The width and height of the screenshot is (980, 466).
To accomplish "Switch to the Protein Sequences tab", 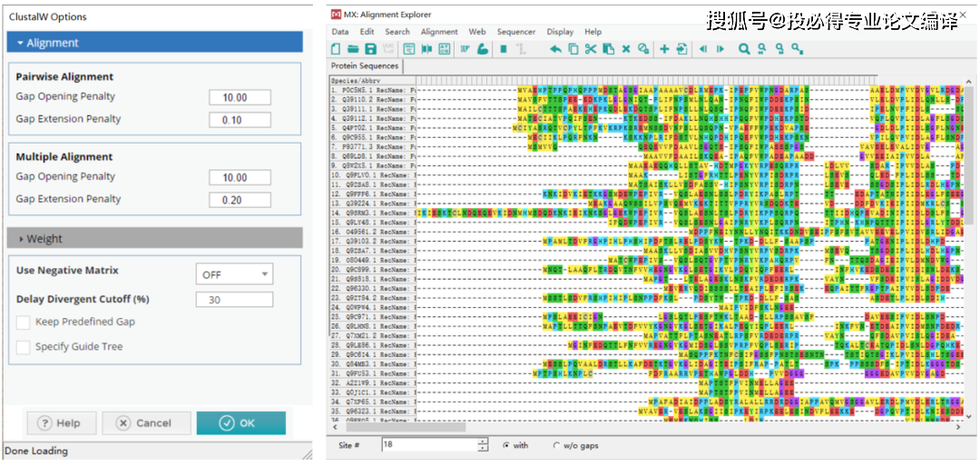I will click(364, 66).
